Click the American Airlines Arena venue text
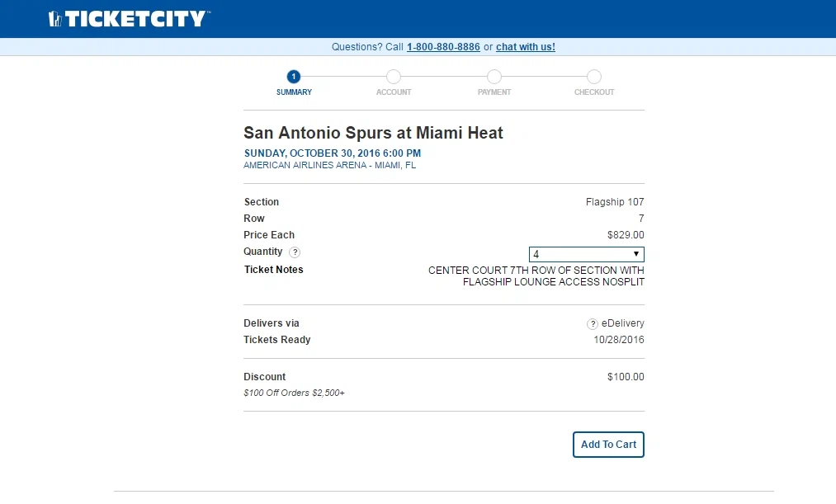 click(x=329, y=165)
